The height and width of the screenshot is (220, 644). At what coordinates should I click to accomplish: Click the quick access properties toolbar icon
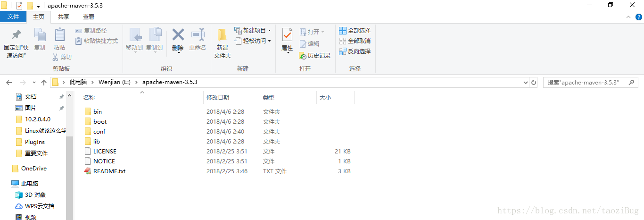[x=19, y=6]
